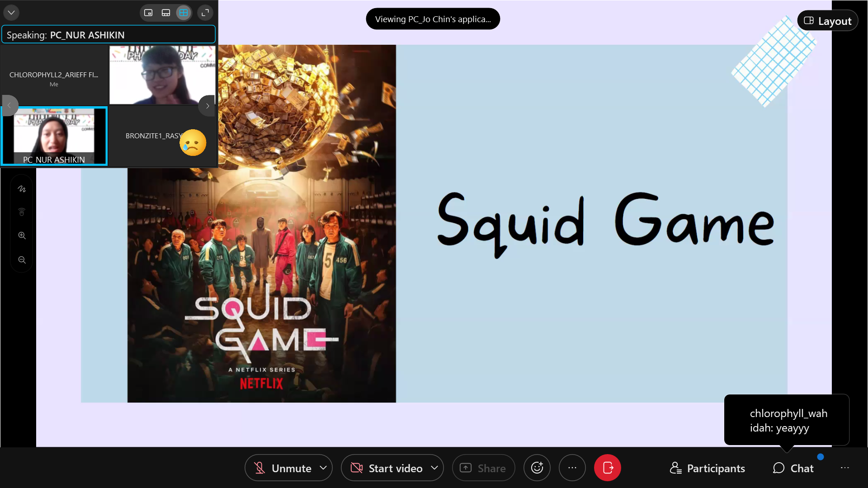This screenshot has height=488, width=868.
Task: Open video options dropdown next to Start video
Action: pos(434,468)
